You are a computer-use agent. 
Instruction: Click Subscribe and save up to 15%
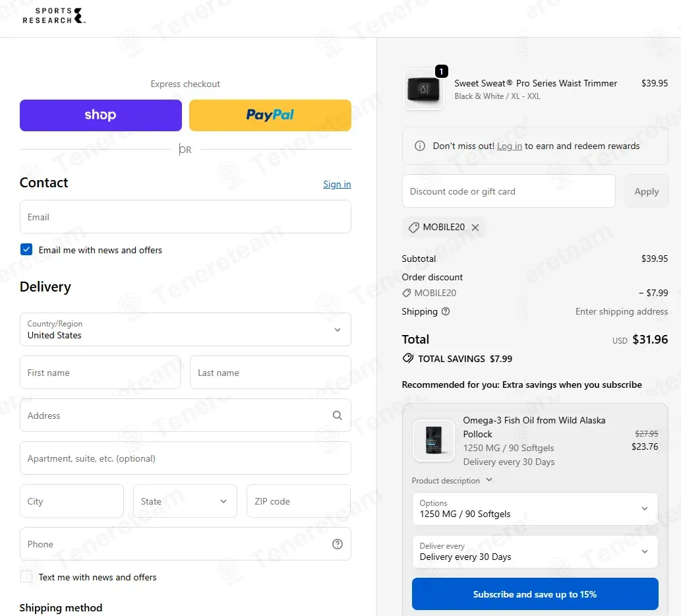coord(535,594)
